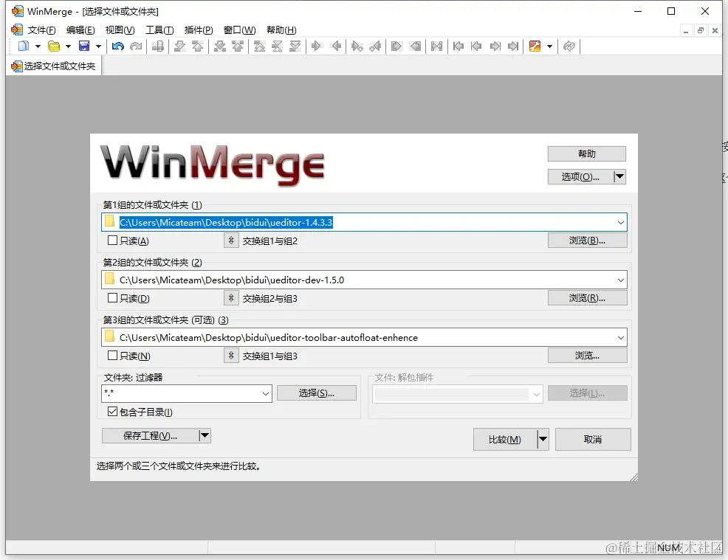Image resolution: width=728 pixels, height=560 pixels.
Task: Open the dropdown arrow next to New icon
Action: (38, 46)
